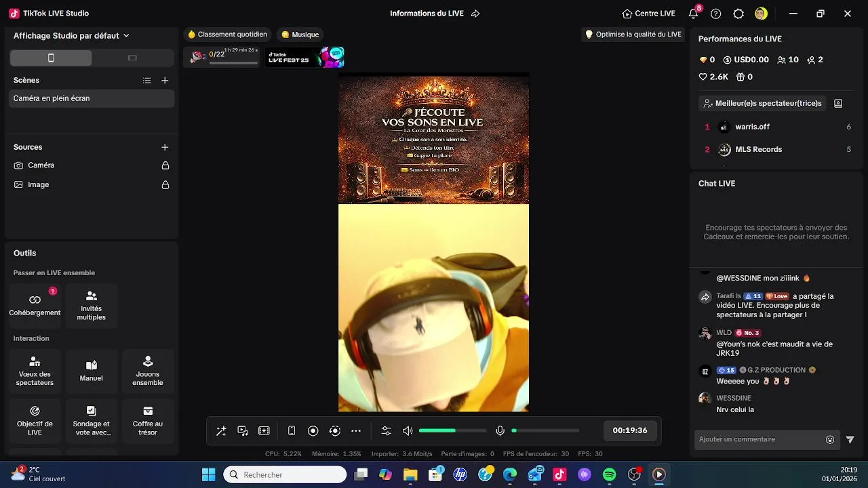
Task: Open Spotify from the taskbar
Action: (x=610, y=474)
